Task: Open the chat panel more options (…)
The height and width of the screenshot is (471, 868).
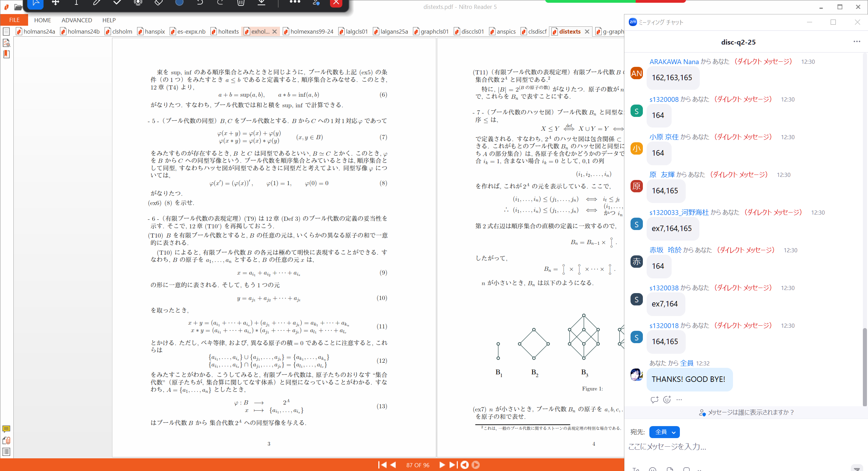Action: pos(857,42)
